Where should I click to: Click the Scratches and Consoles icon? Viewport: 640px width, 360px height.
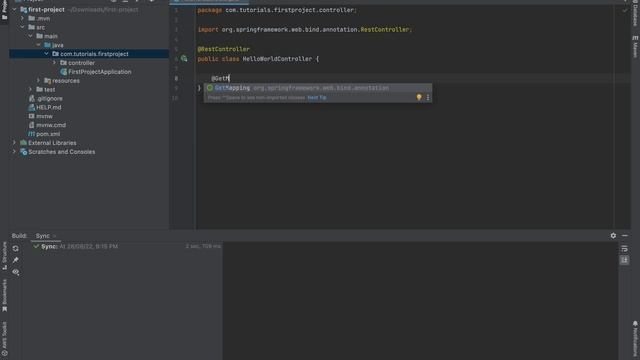[24, 152]
